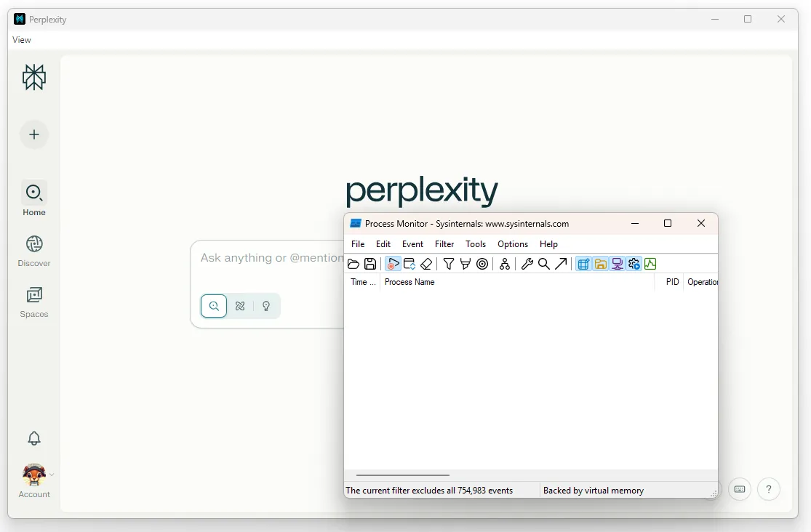
Task: Select the Research mode in the search box
Action: (239, 306)
